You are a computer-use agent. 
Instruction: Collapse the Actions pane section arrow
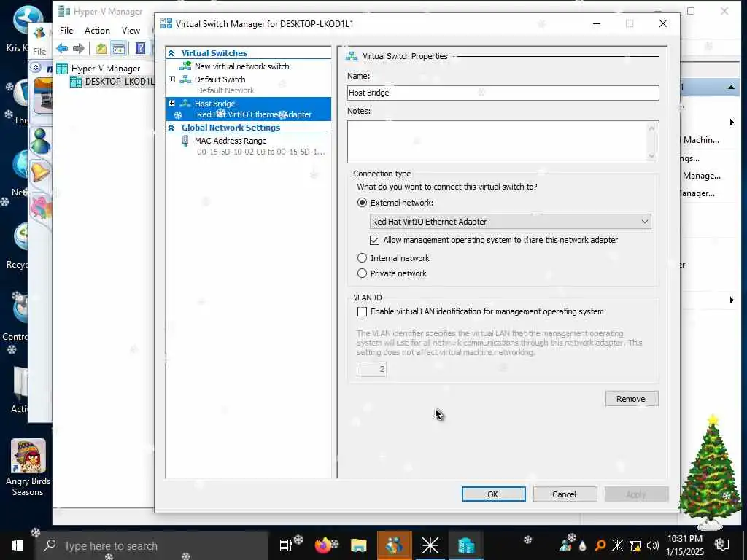click(731, 87)
